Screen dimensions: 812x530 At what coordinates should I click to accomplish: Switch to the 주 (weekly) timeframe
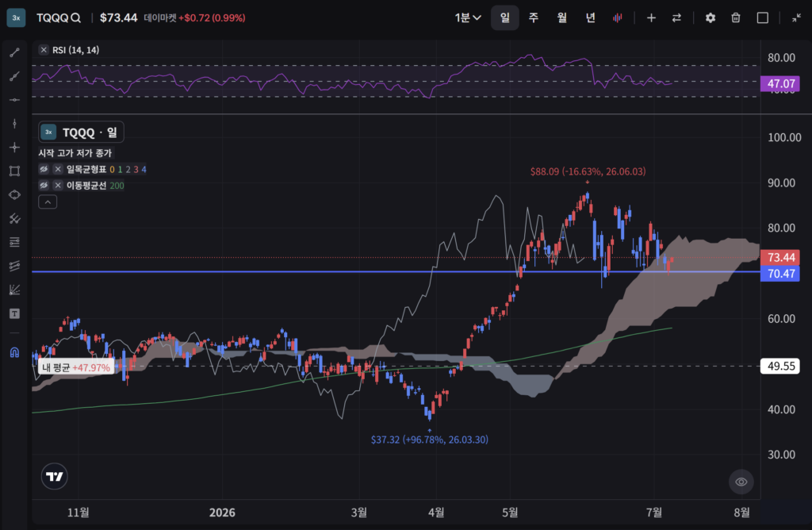[534, 17]
